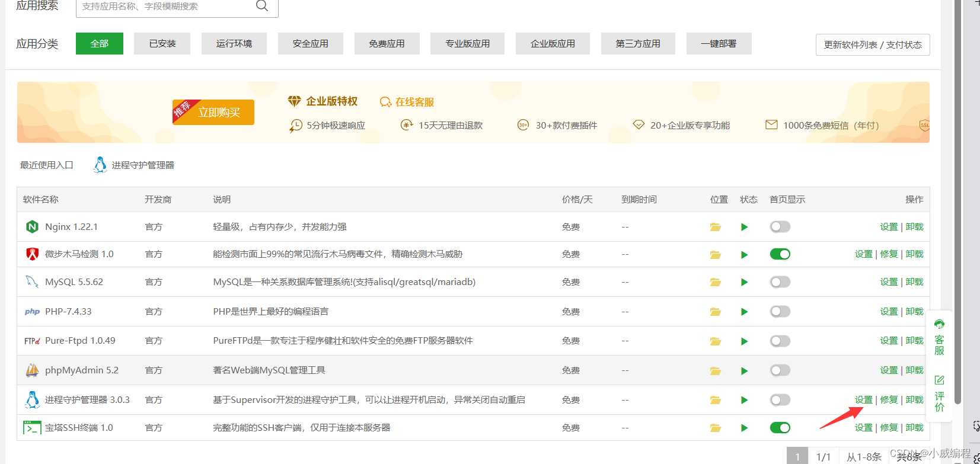Screen dimensions: 980x464
Task: Click the status play icon for MySQL
Action: pos(745,282)
